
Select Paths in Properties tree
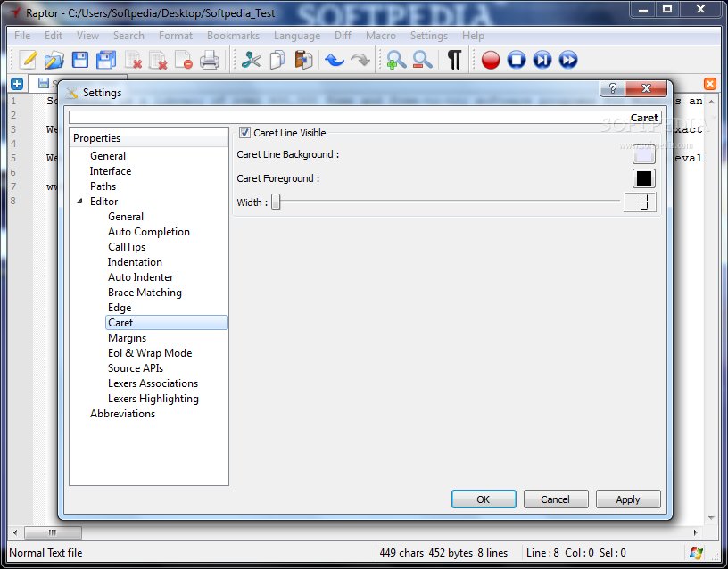(103, 186)
